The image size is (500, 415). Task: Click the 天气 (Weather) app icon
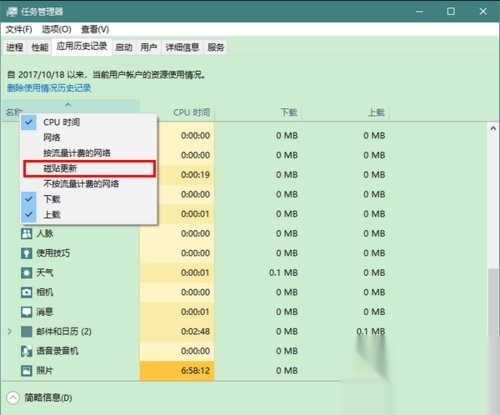[26, 273]
